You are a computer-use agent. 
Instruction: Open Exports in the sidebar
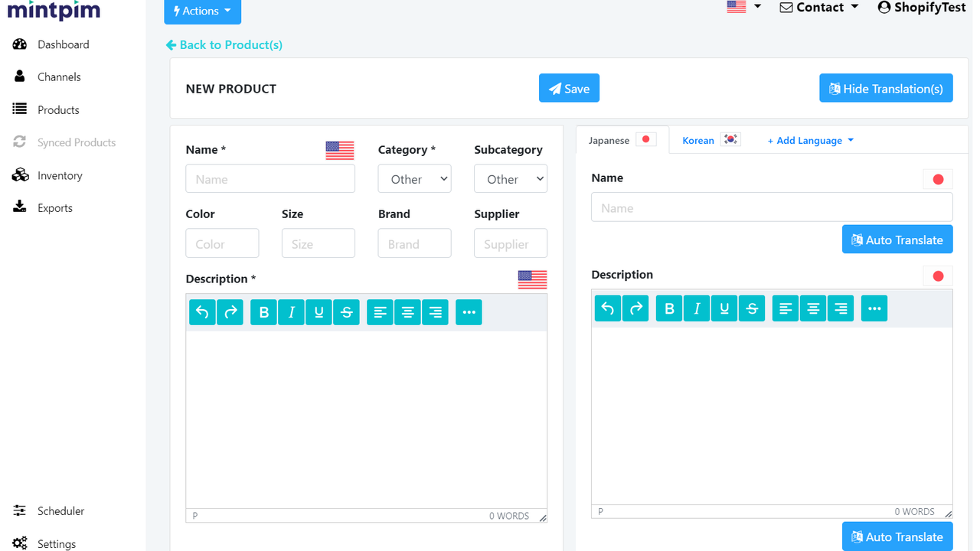click(x=43, y=207)
